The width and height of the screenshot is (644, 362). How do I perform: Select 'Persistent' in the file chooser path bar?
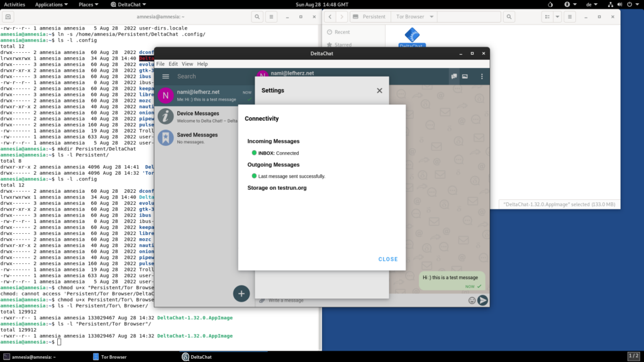(375, 16)
